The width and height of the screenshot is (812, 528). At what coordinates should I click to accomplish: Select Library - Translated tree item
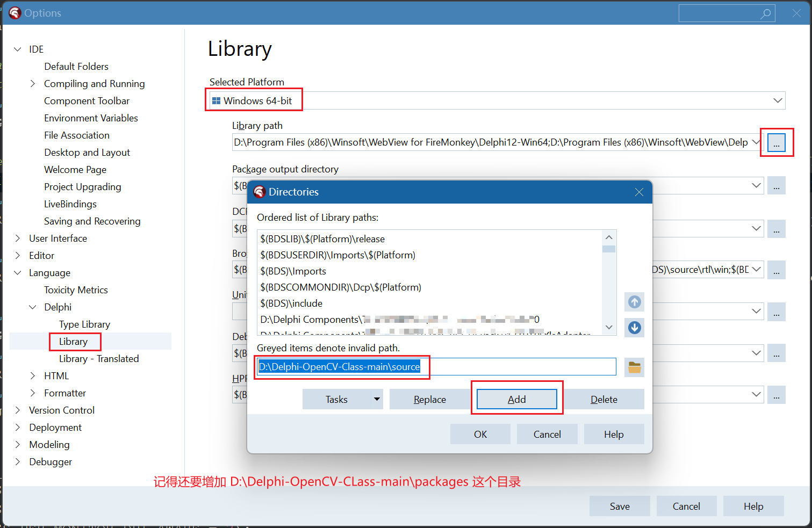click(99, 359)
